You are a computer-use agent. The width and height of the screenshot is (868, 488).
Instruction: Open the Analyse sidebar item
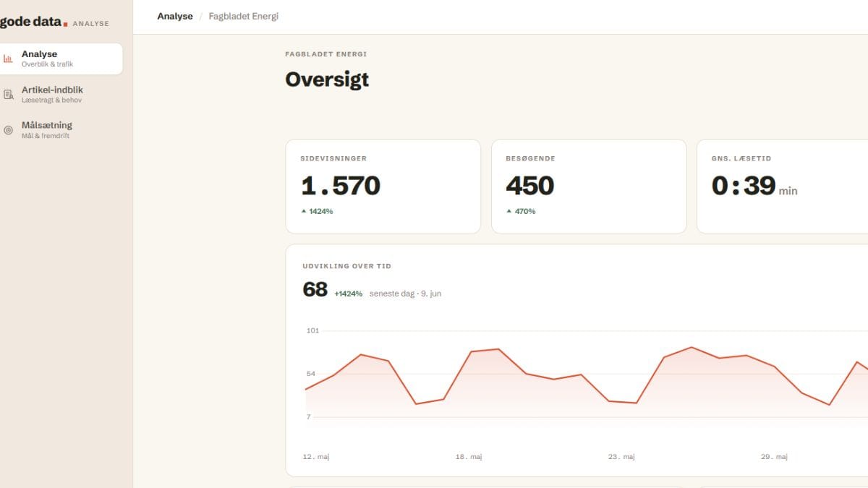pyautogui.click(x=59, y=59)
